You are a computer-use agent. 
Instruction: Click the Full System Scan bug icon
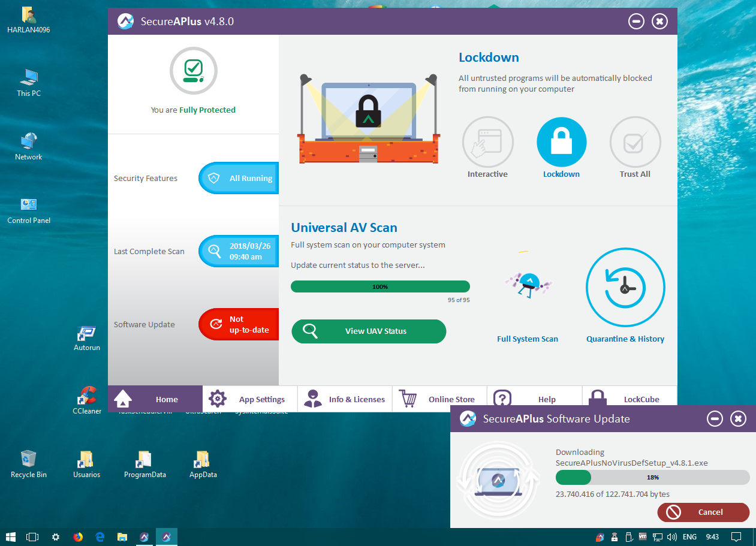528,283
